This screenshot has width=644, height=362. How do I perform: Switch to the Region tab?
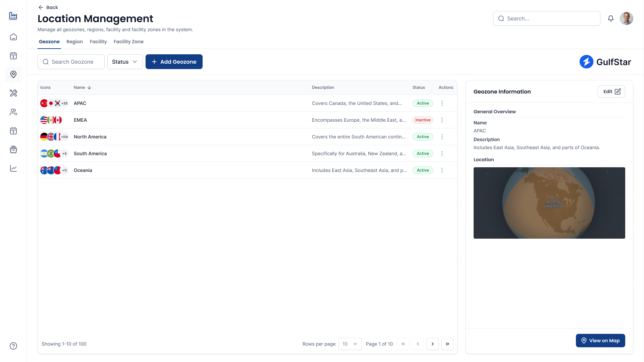click(x=74, y=42)
